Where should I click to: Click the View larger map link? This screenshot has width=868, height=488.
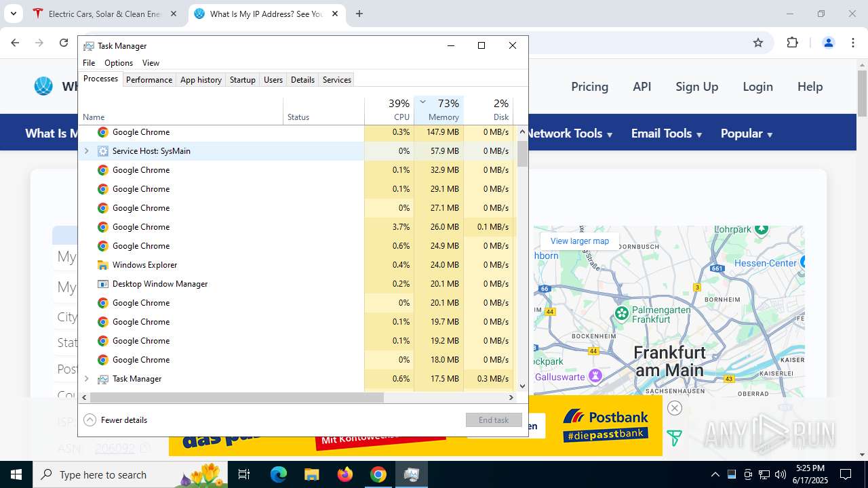pos(579,241)
